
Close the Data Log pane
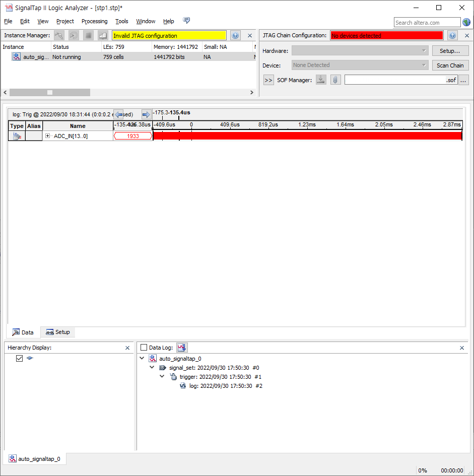(x=462, y=348)
